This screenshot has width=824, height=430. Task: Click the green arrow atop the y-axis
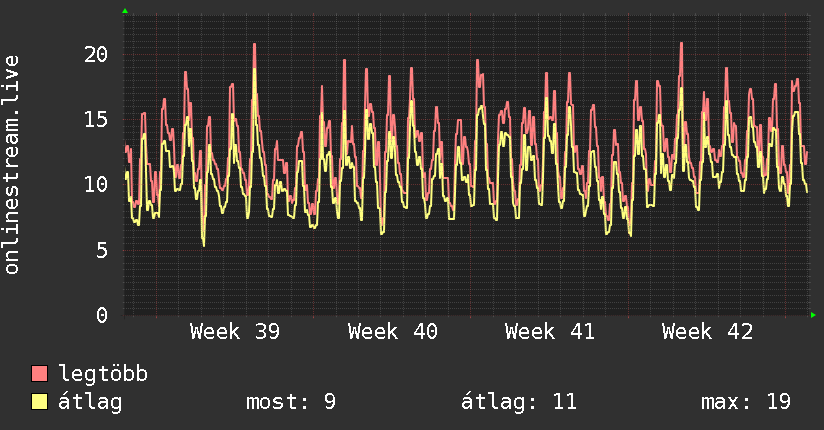point(125,11)
